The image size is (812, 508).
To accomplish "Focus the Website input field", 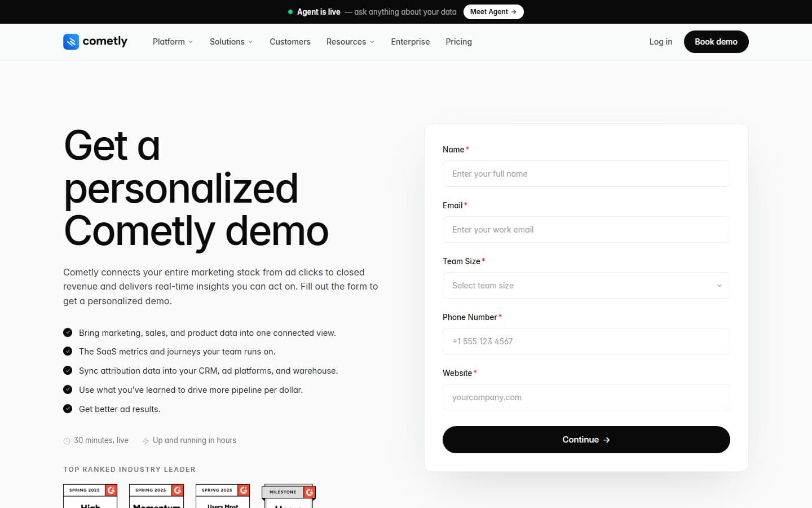I will [x=586, y=397].
